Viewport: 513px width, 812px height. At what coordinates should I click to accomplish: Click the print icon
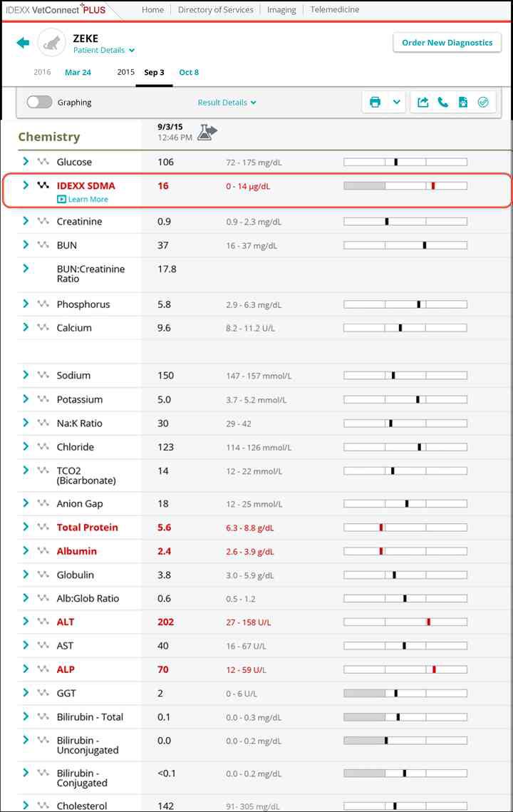(x=375, y=103)
